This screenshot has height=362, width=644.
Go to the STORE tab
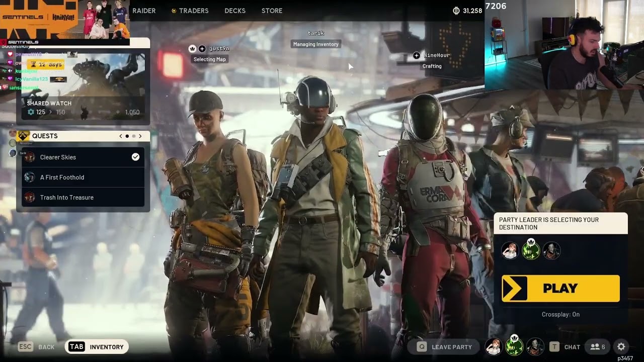click(272, 11)
